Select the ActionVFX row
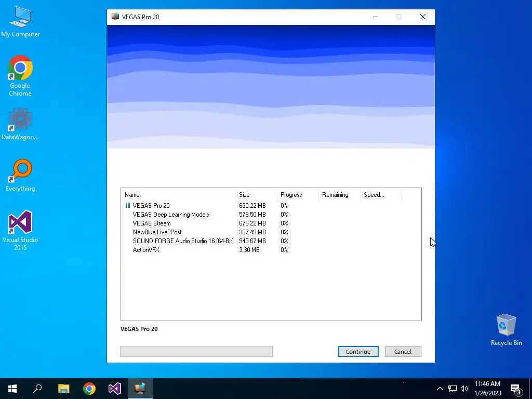 (x=271, y=250)
